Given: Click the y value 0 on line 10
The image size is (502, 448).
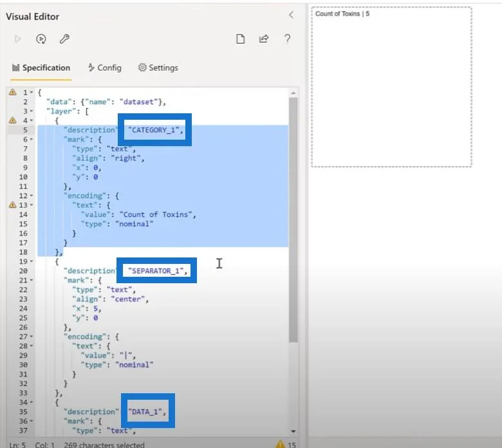Looking at the screenshot, I should click(95, 177).
